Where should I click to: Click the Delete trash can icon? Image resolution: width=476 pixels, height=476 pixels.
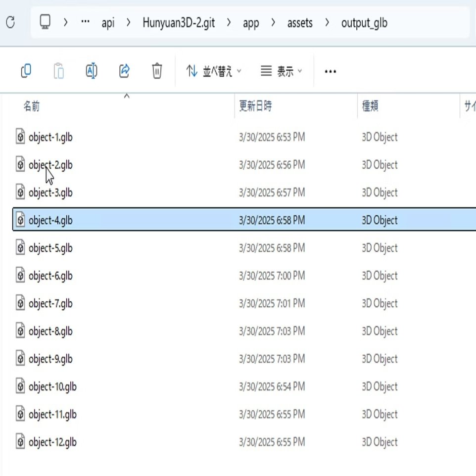(157, 71)
